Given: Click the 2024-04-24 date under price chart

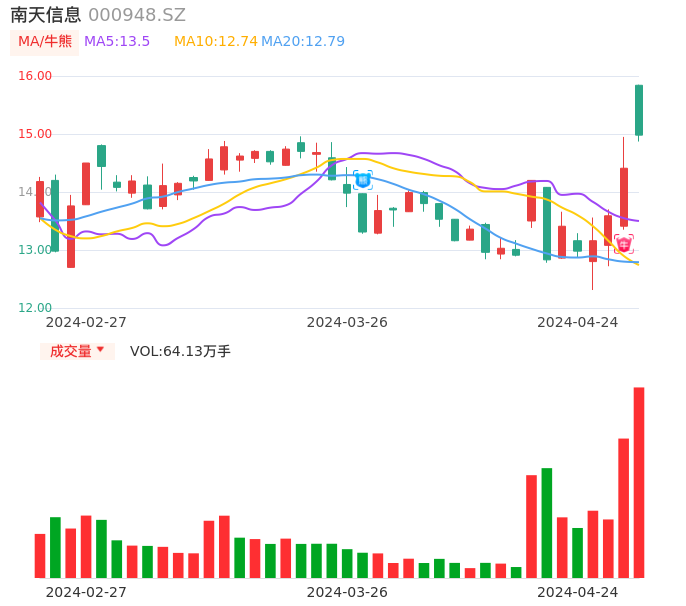Looking at the screenshot, I should (x=578, y=322).
